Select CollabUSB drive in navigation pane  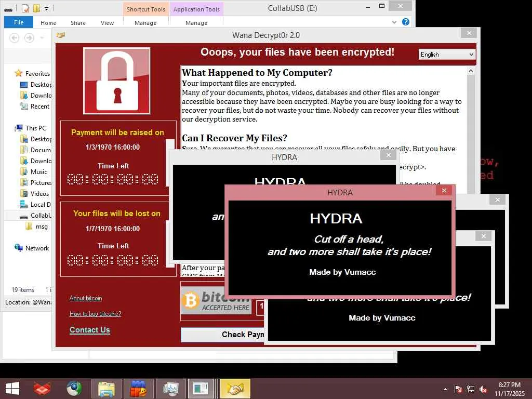(36, 216)
